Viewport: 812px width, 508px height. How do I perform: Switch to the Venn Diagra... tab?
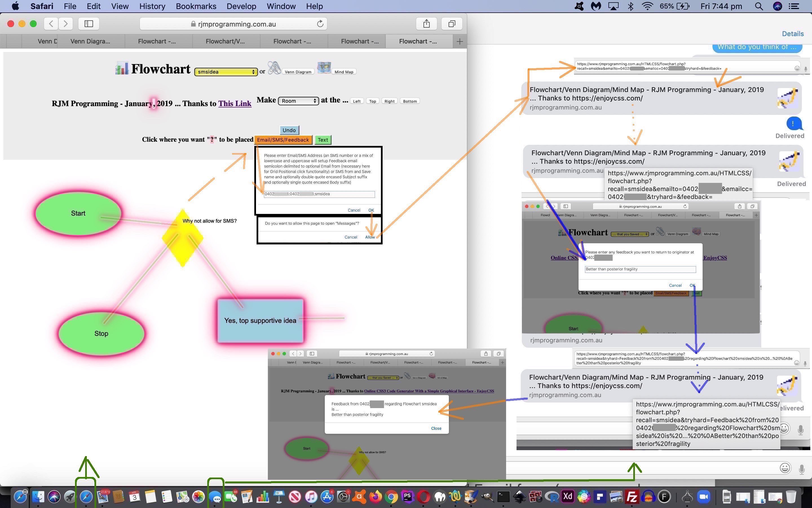[x=90, y=41]
